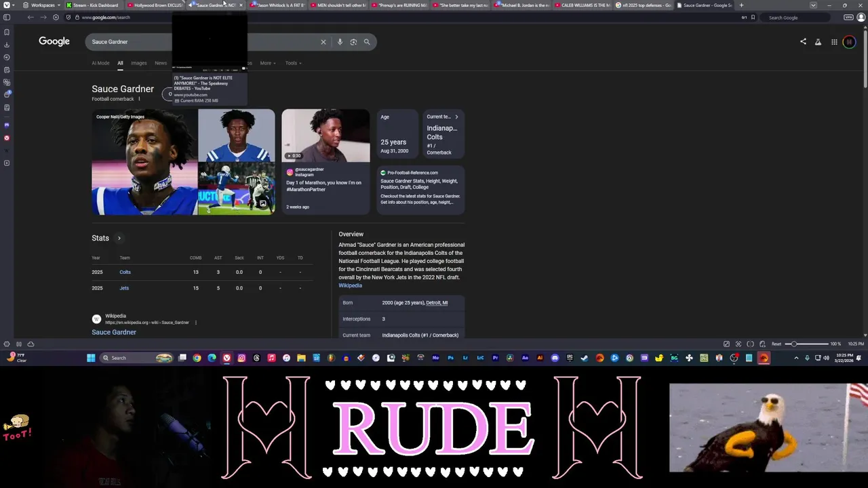Toggle the VPN button in the toolbar
The width and height of the screenshot is (868, 488).
click(x=848, y=17)
